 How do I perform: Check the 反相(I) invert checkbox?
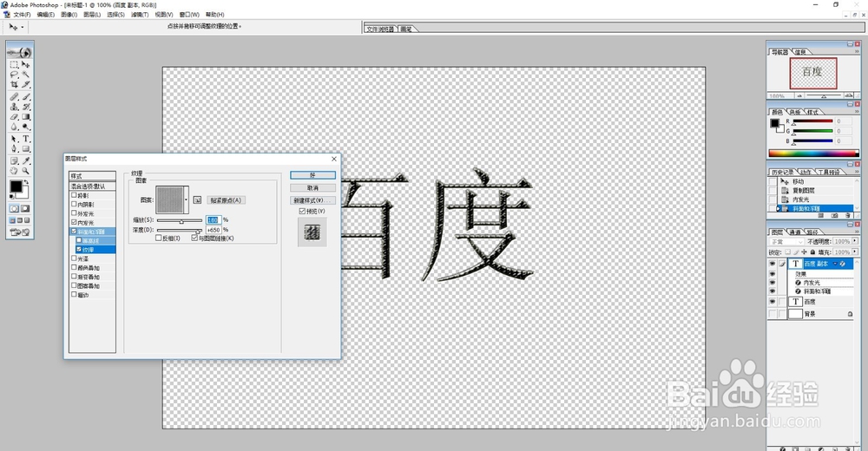tap(158, 238)
